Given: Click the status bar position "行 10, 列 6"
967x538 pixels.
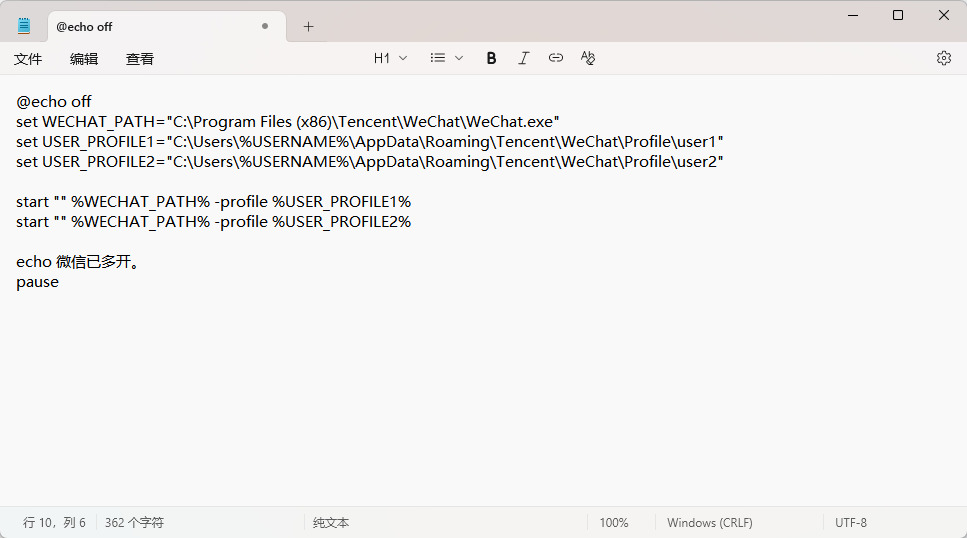Looking at the screenshot, I should (x=54, y=523).
